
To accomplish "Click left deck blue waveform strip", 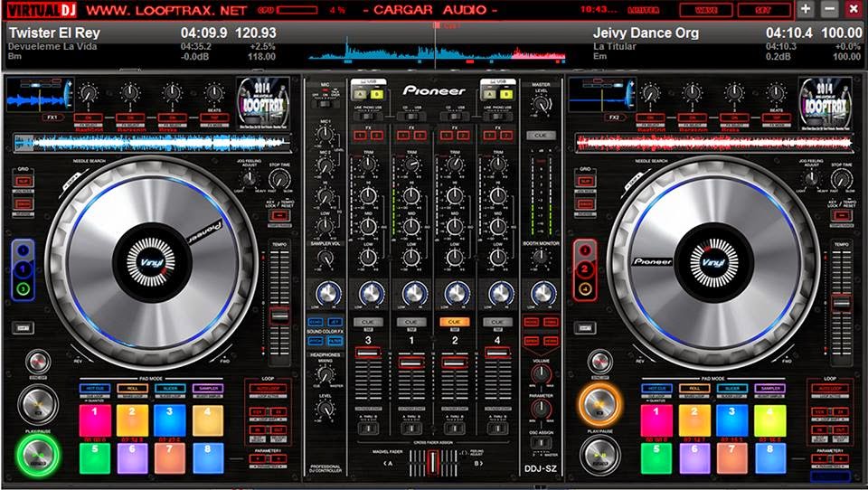I will coord(152,144).
